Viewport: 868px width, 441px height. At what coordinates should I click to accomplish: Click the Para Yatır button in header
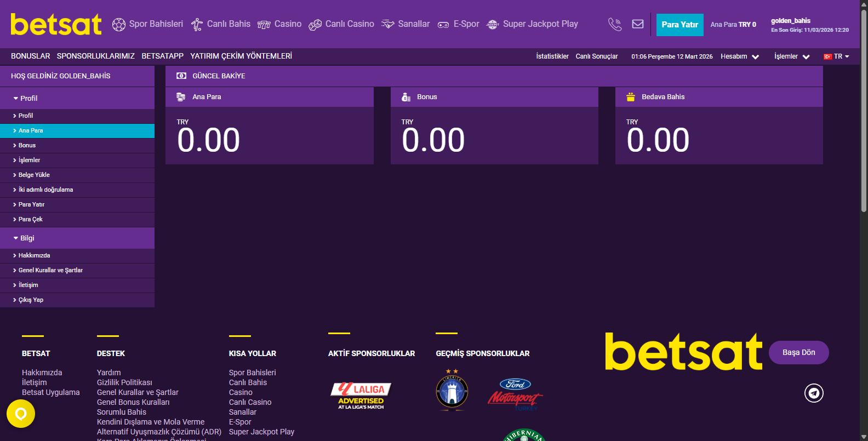point(680,25)
